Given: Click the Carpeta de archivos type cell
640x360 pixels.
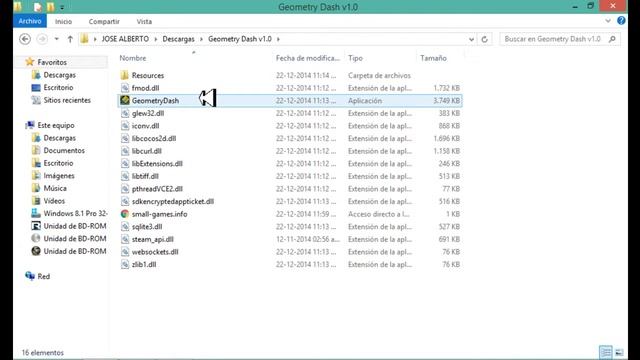Looking at the screenshot, I should (379, 76).
